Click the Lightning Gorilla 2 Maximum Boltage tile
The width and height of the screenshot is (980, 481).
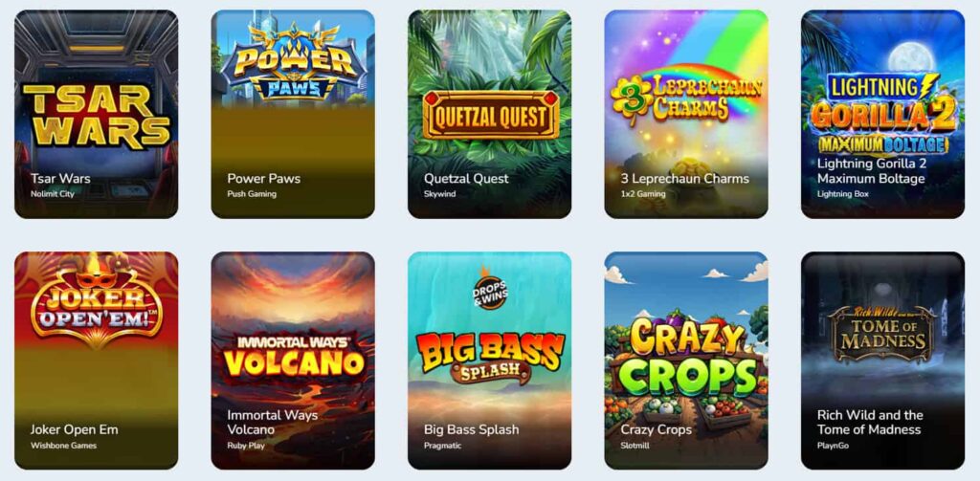(882, 115)
